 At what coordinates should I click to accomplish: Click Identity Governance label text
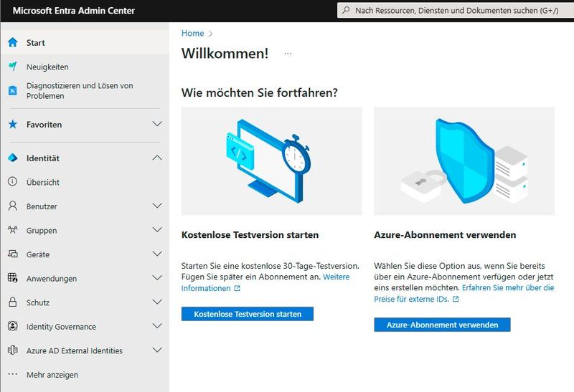point(61,327)
